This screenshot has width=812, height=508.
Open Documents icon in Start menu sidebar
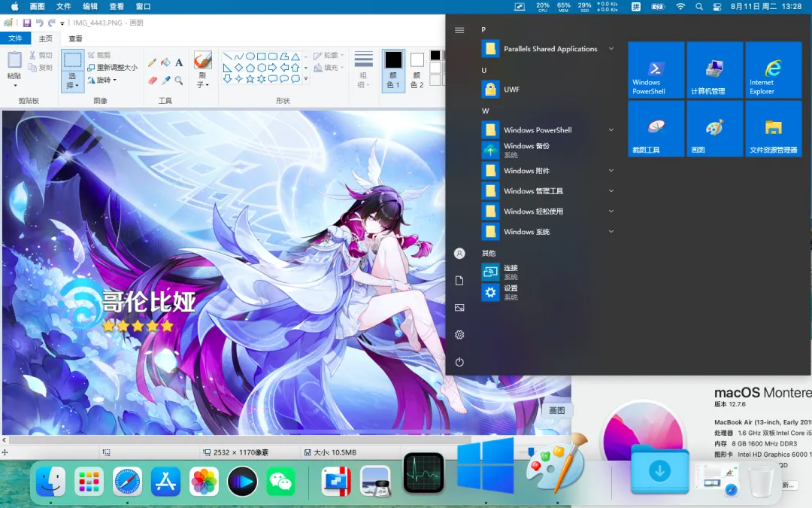point(459,281)
